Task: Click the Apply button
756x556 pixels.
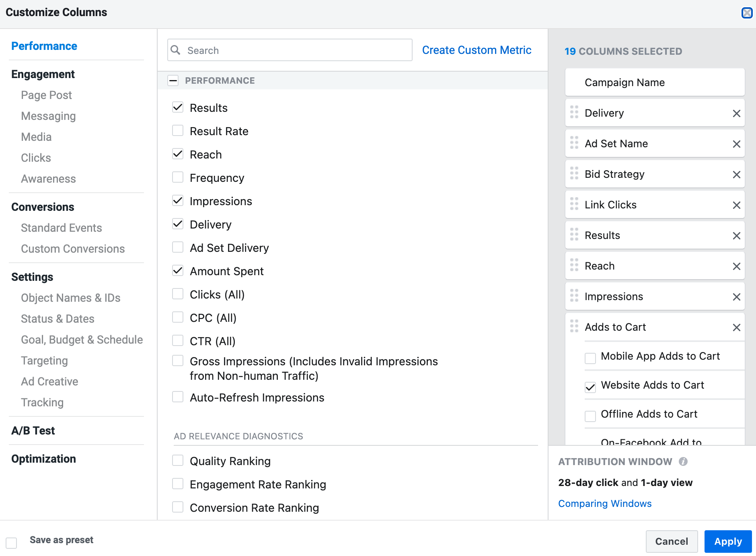Action: pyautogui.click(x=728, y=542)
